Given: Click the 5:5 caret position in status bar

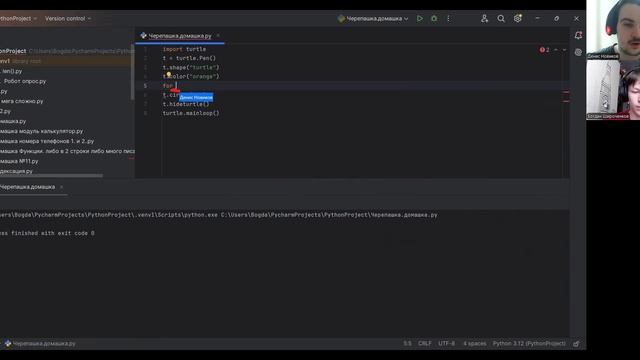Looking at the screenshot, I should 407,344.
